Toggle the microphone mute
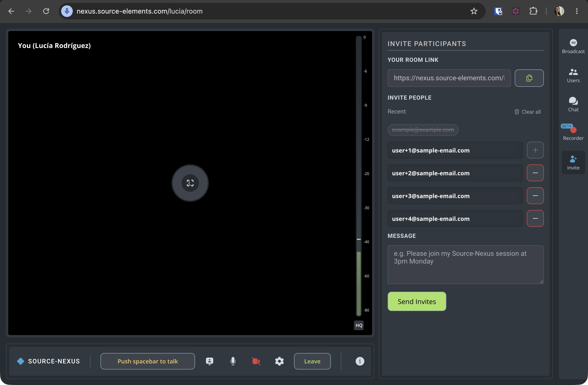 point(232,361)
